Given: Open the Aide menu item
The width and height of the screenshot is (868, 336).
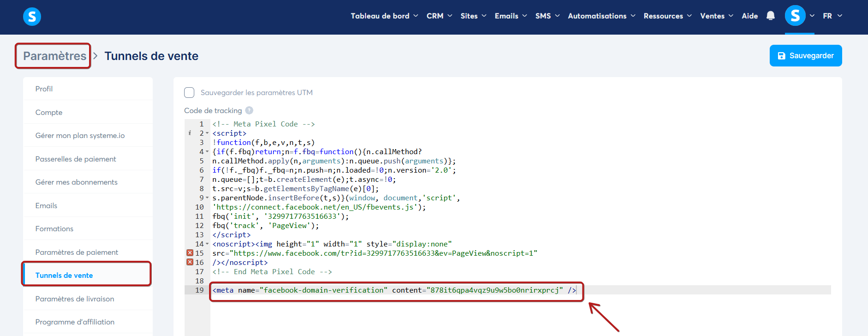Looking at the screenshot, I should coord(749,16).
